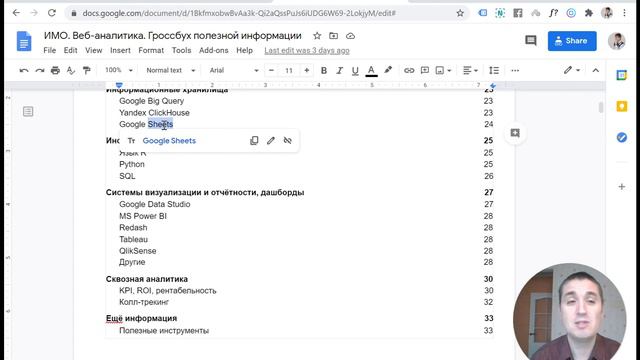Add comment button on right margin

click(515, 133)
